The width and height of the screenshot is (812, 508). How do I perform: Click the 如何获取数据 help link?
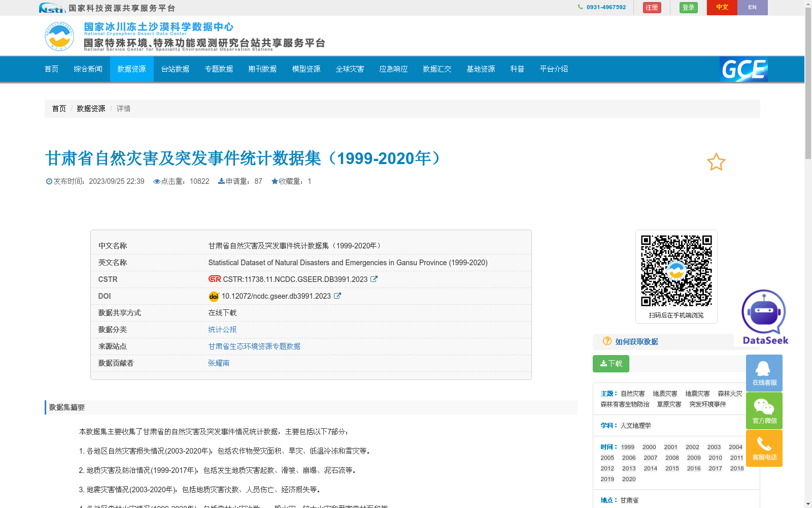coord(636,342)
